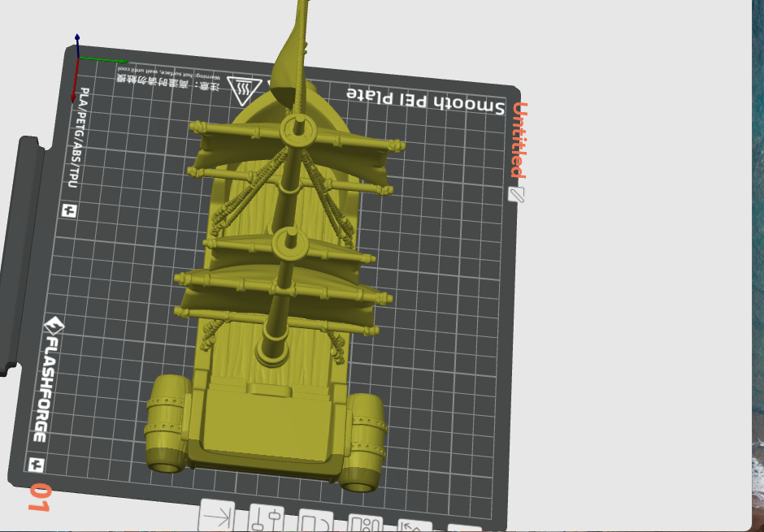Click the plus-square marker below PLA/PETG/ABS/TPU text
Image resolution: width=764 pixels, height=532 pixels.
[x=69, y=211]
